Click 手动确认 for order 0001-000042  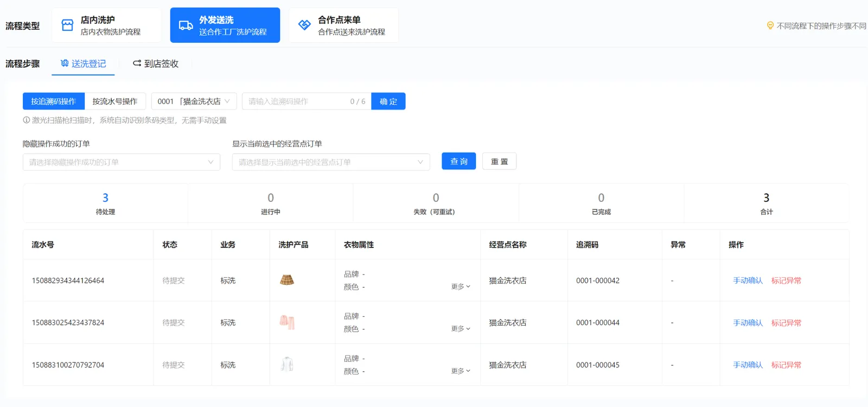tap(748, 281)
